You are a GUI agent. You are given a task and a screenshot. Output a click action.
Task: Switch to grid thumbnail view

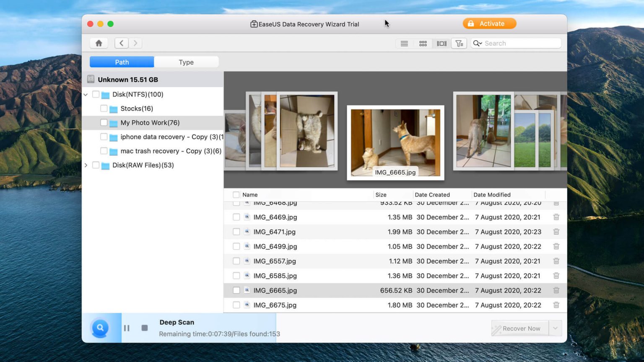pos(423,44)
